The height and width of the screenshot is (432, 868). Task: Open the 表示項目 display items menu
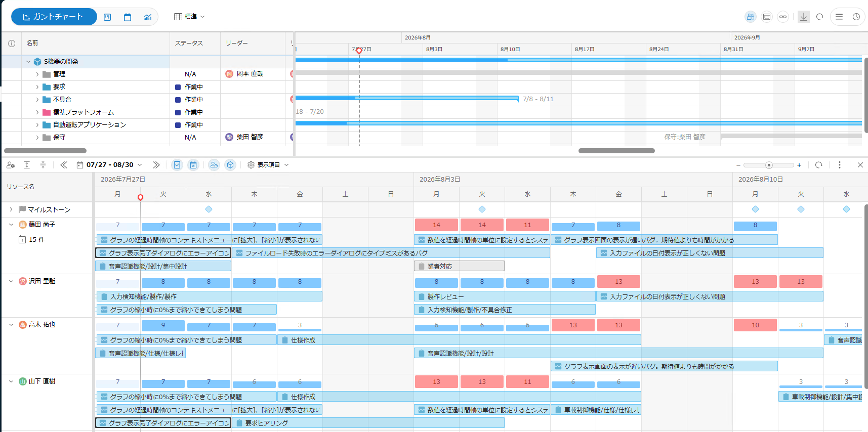click(x=268, y=165)
